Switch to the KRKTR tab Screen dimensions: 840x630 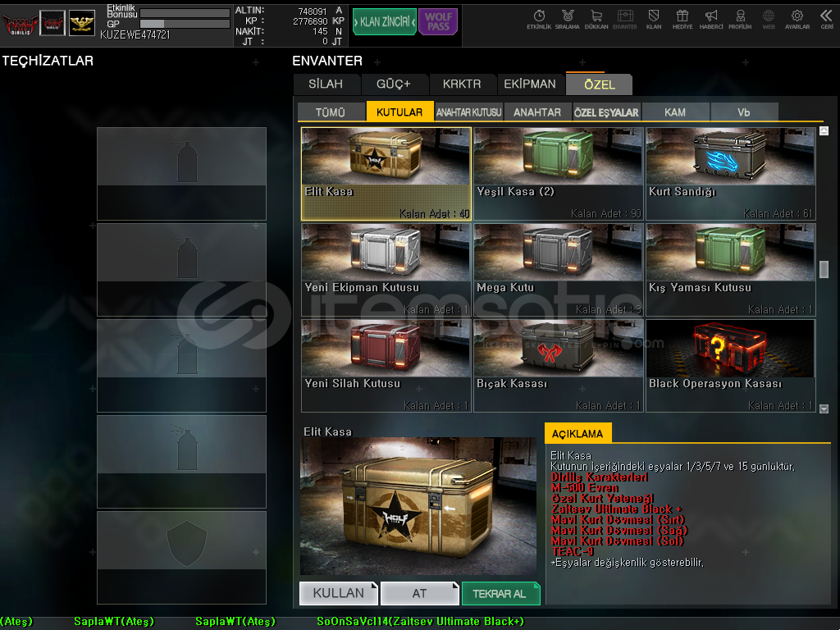coord(462,84)
